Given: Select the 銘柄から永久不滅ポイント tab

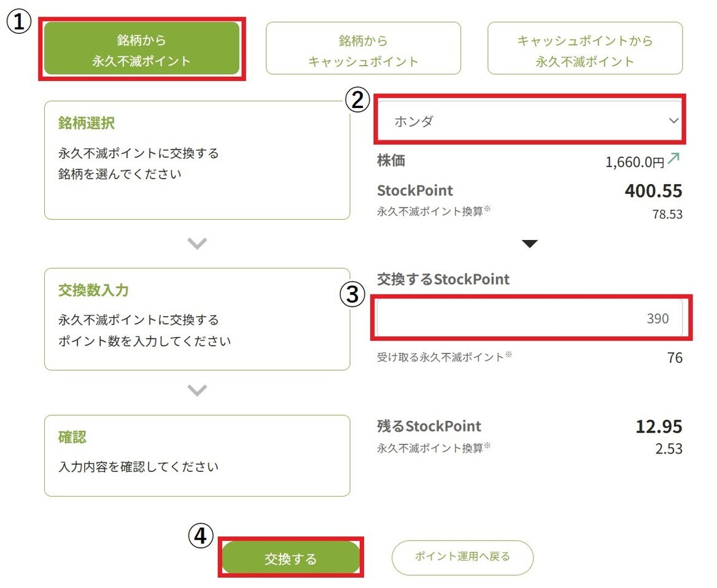Looking at the screenshot, I should (x=142, y=49).
